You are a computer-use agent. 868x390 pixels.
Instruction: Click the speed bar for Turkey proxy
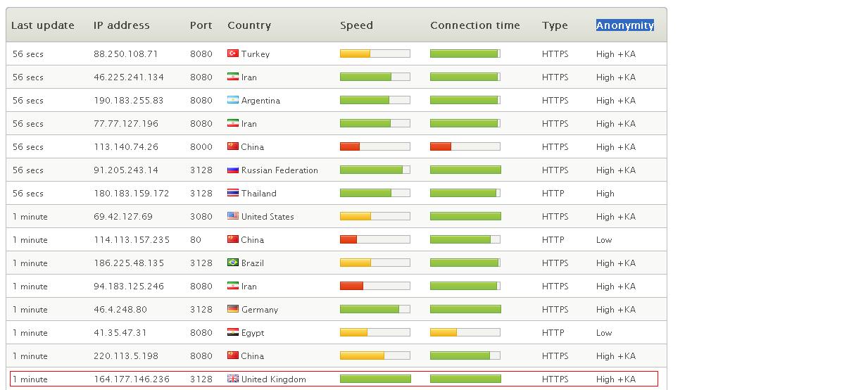(x=375, y=54)
